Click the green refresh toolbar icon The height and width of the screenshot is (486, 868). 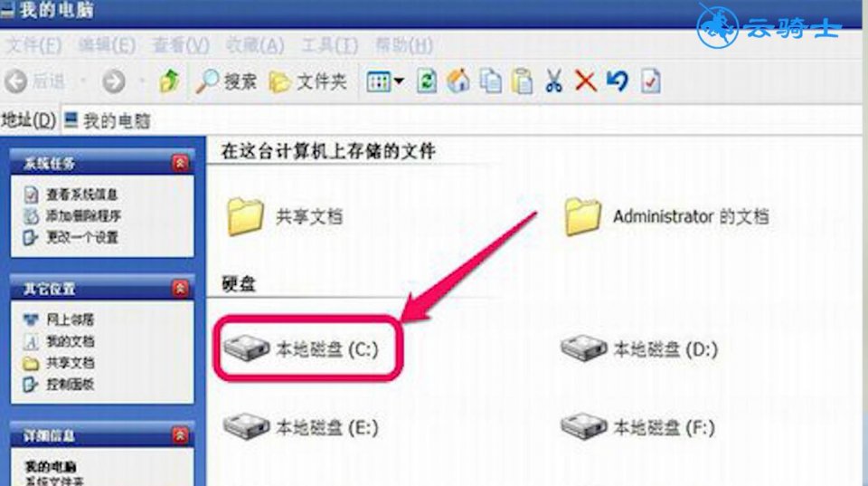(x=426, y=81)
